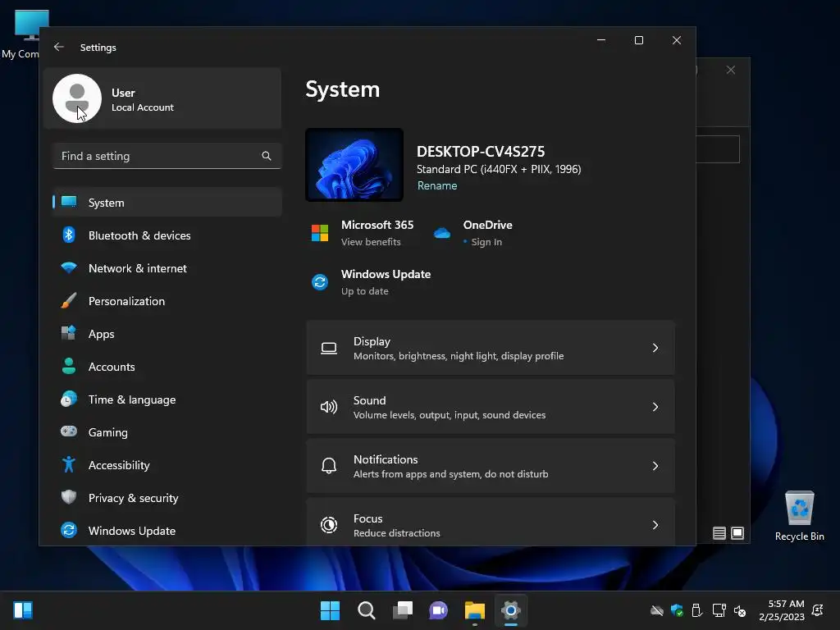840x630 pixels.
Task: Open Bluetooth & devices settings
Action: point(167,235)
